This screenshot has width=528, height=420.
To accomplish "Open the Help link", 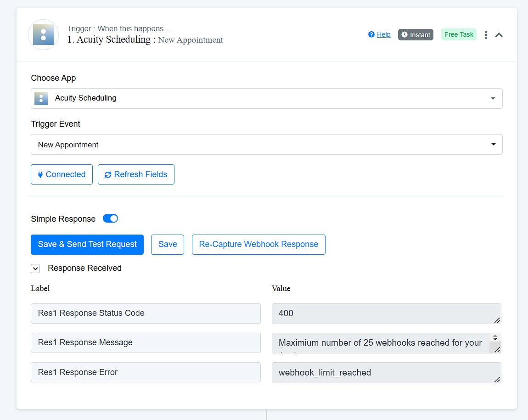I will (383, 35).
